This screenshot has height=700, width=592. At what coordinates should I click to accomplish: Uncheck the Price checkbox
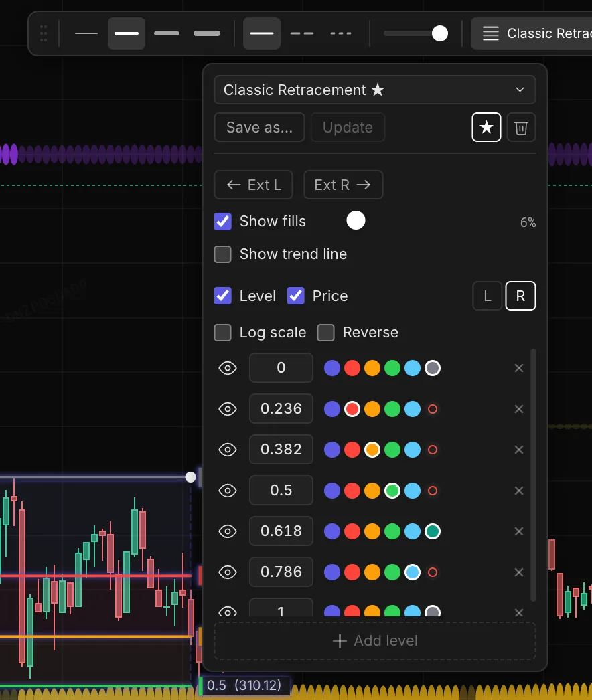coord(296,296)
